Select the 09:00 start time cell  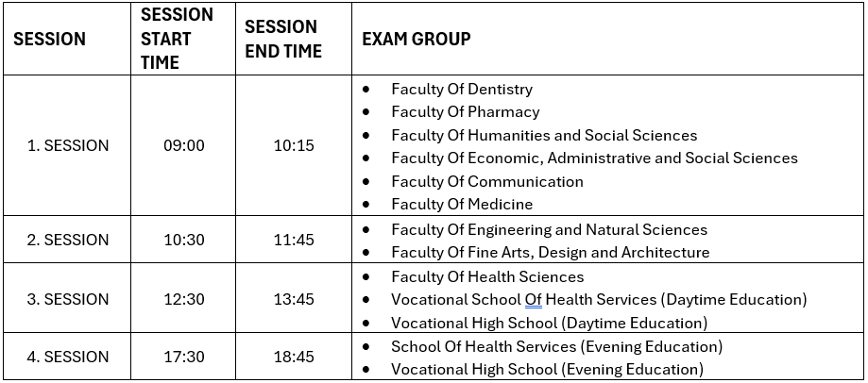(x=184, y=146)
